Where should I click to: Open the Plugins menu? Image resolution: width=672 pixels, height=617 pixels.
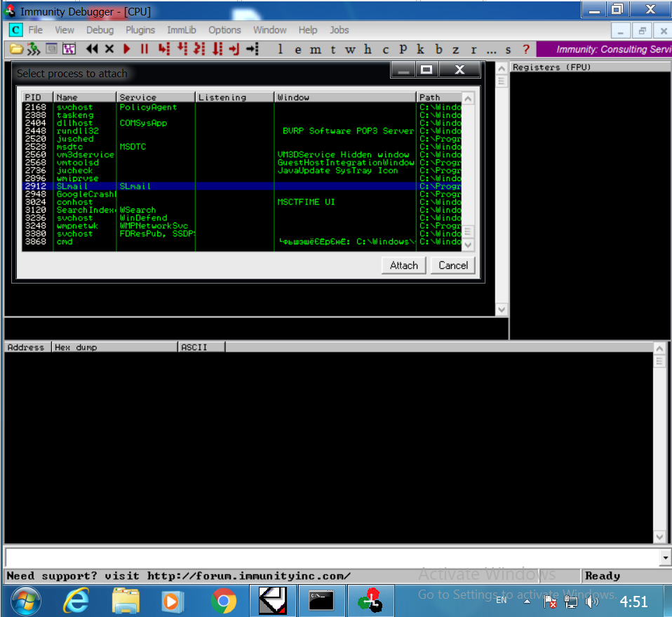tap(140, 30)
